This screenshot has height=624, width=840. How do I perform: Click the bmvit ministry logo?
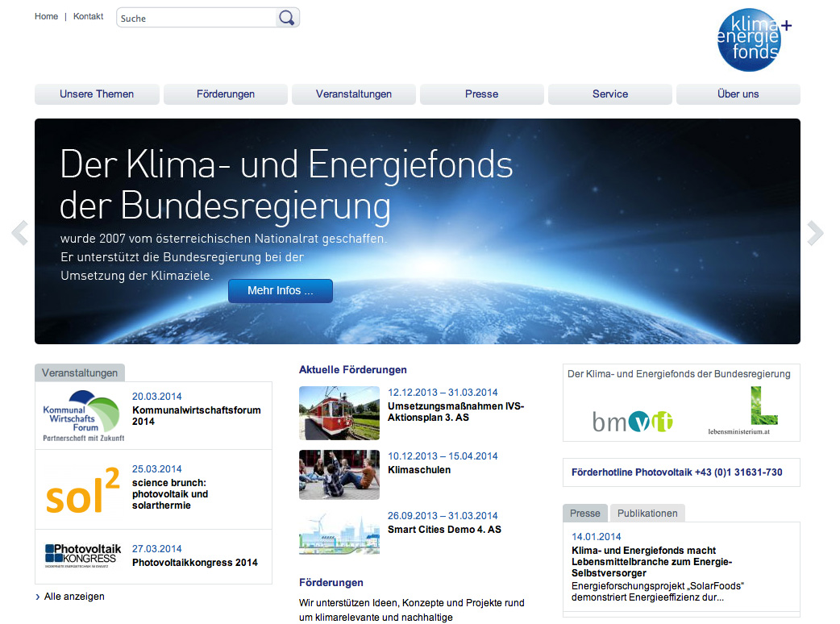tap(632, 422)
